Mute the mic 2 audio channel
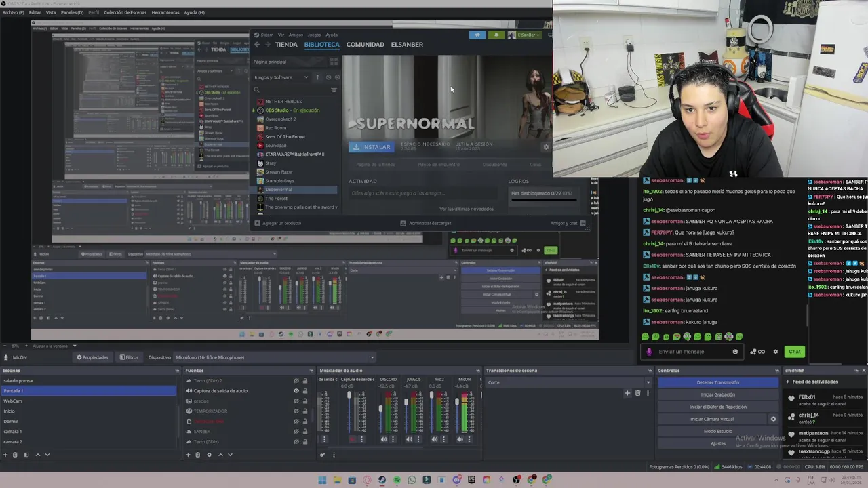Screen dimensions: 868x488 click(435, 439)
